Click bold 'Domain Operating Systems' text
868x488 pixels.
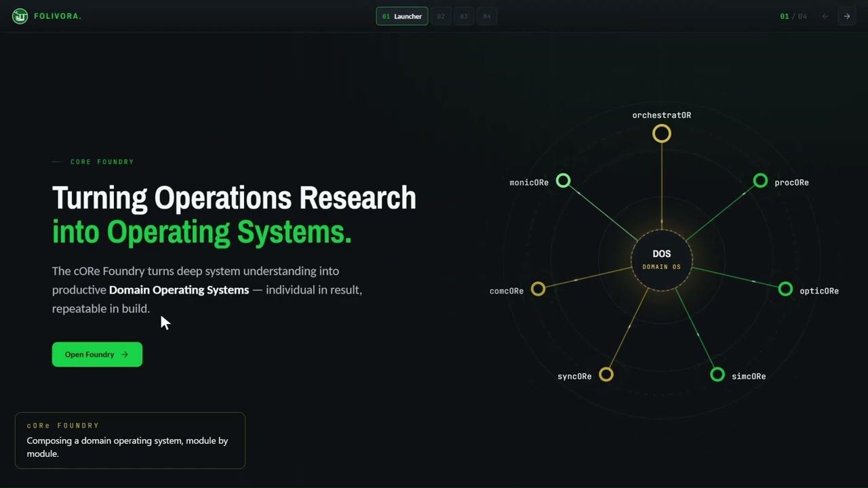(x=179, y=289)
